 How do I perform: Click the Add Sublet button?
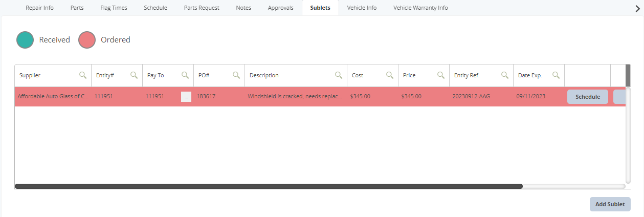(610, 204)
